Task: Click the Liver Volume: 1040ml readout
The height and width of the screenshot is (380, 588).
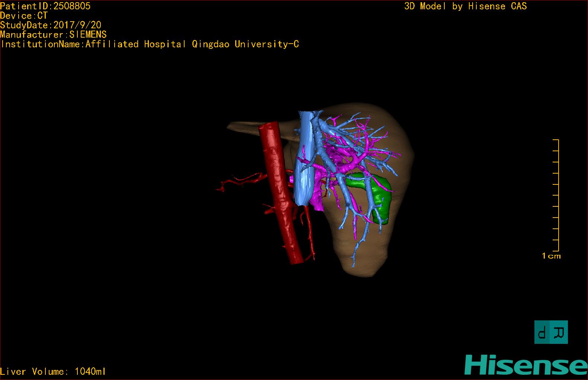Action: [x=53, y=371]
